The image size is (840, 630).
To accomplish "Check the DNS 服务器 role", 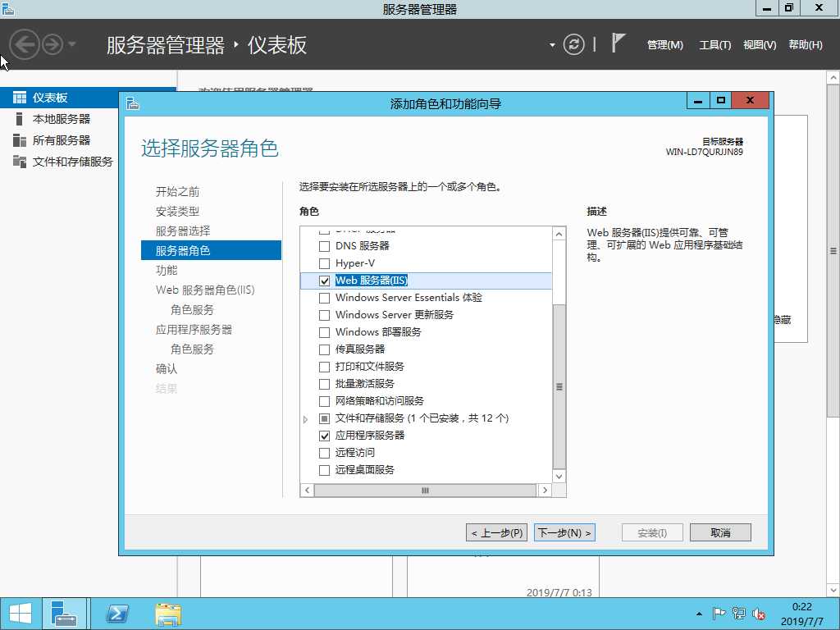I will click(324, 246).
